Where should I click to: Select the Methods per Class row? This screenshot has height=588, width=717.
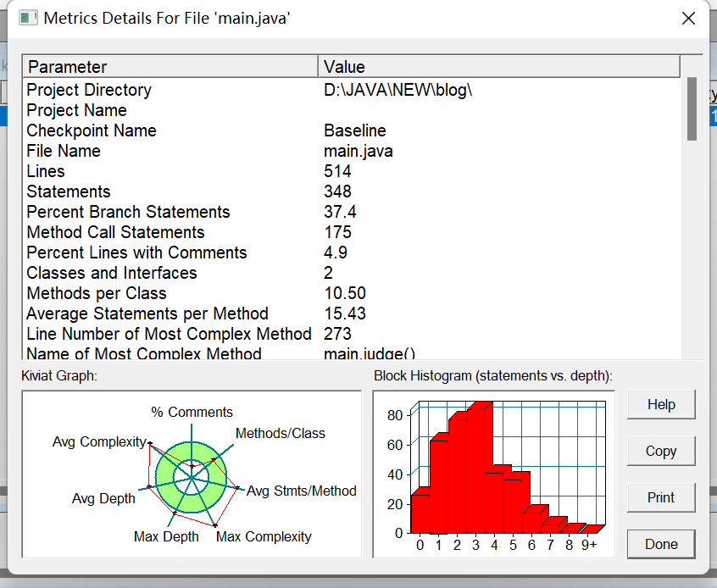tap(351, 293)
